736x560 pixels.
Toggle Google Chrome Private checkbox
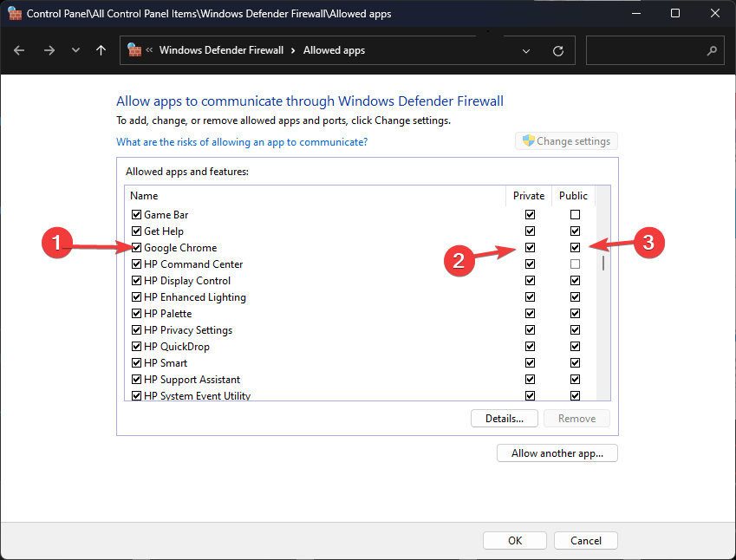[530, 247]
